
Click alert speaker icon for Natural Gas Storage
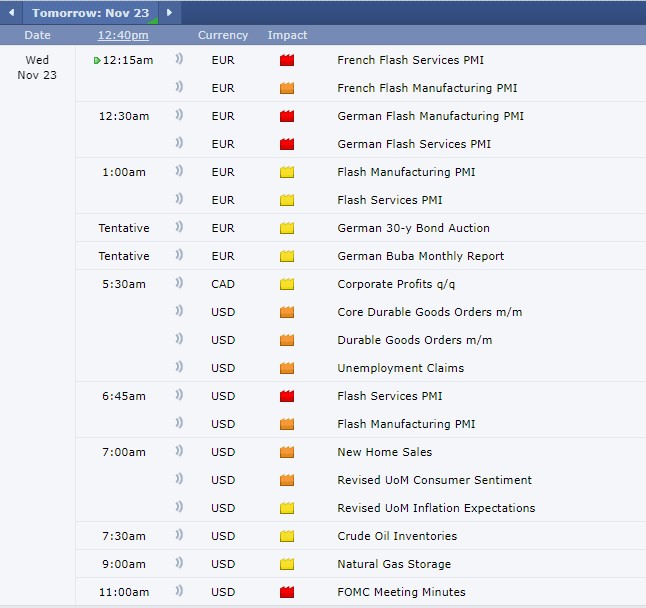click(x=179, y=564)
